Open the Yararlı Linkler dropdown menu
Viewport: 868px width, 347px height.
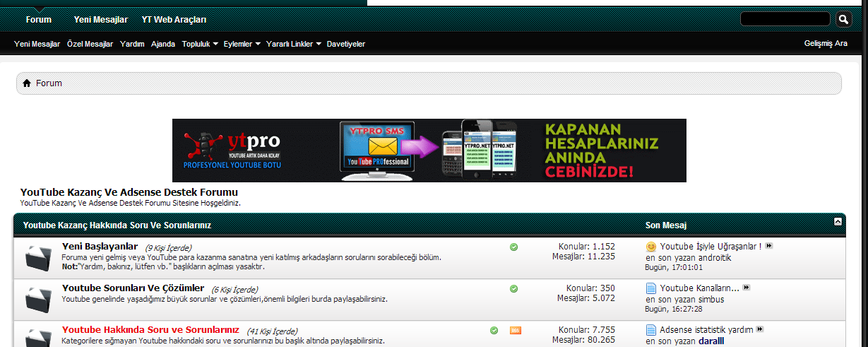tap(294, 44)
